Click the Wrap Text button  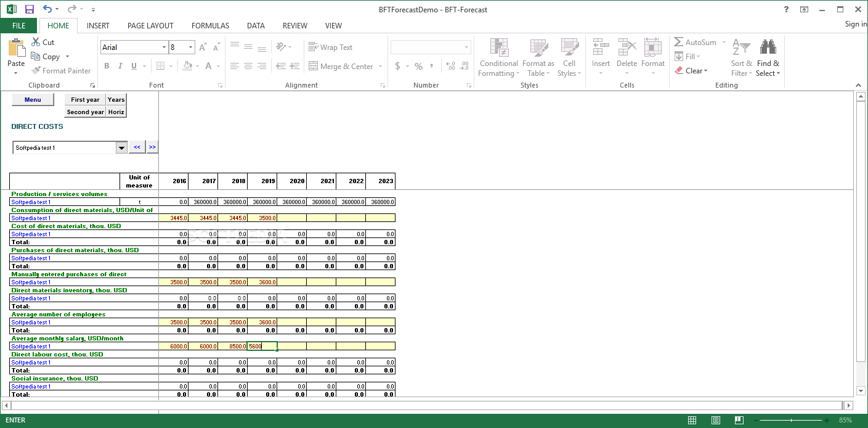[x=330, y=47]
